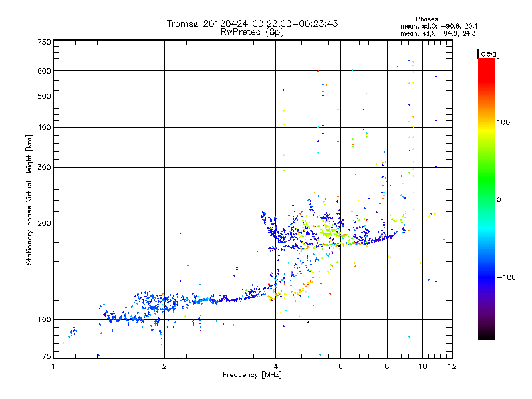Click the y-axis '500' tick label
This screenshot has height=399, width=532.
point(44,96)
